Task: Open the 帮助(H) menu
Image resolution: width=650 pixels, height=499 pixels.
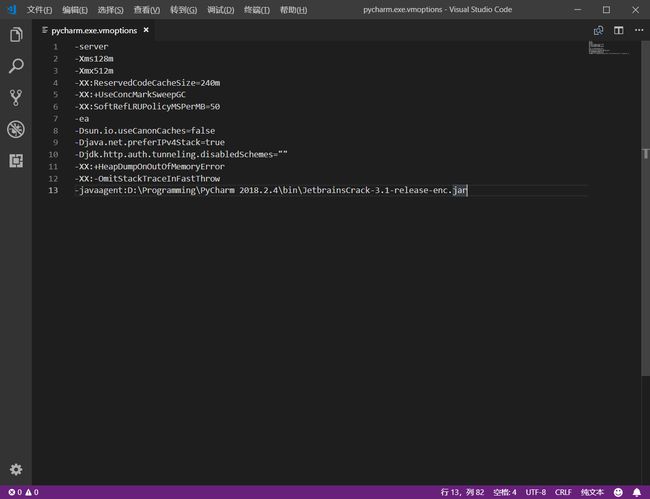Action: tap(293, 10)
